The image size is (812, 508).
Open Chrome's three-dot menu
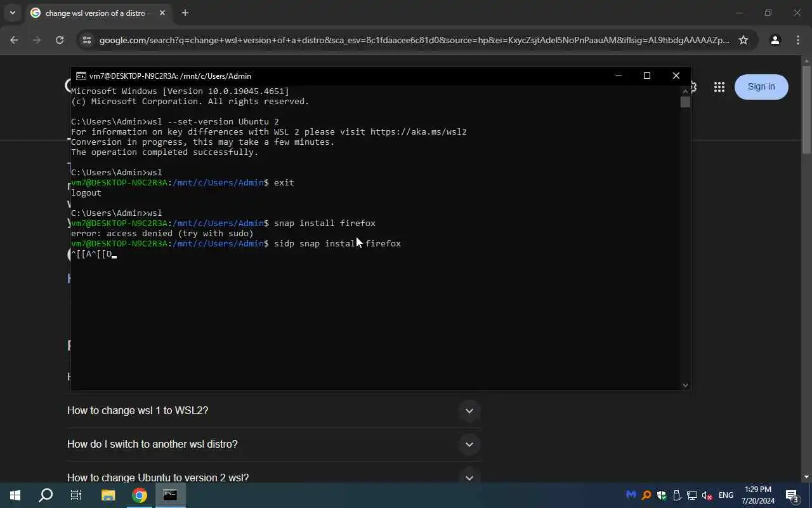coord(798,40)
